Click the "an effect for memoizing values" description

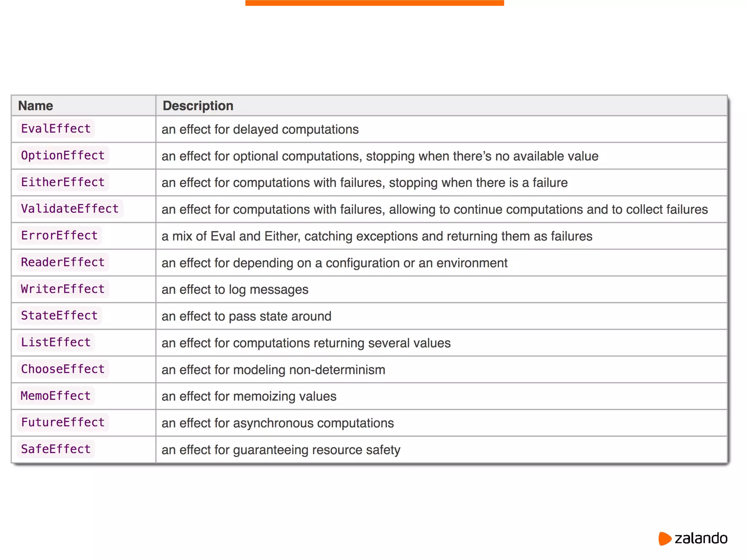tap(249, 396)
